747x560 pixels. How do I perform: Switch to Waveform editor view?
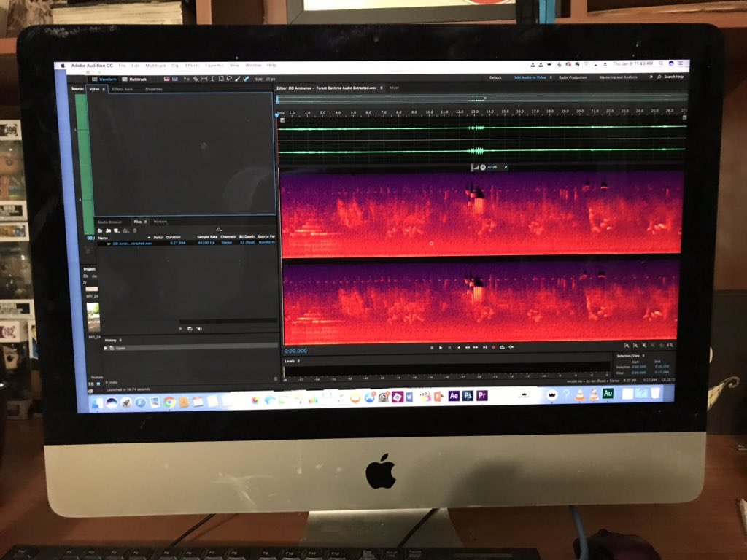[x=104, y=79]
